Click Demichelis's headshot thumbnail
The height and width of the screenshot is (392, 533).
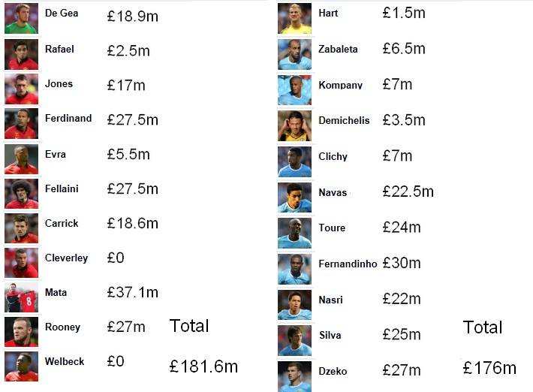(x=294, y=126)
